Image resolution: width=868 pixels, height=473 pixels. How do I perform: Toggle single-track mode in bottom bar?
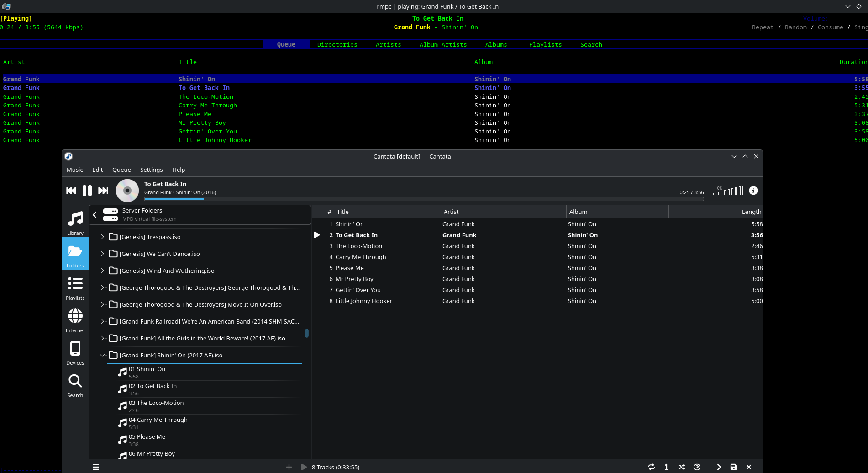(666, 467)
